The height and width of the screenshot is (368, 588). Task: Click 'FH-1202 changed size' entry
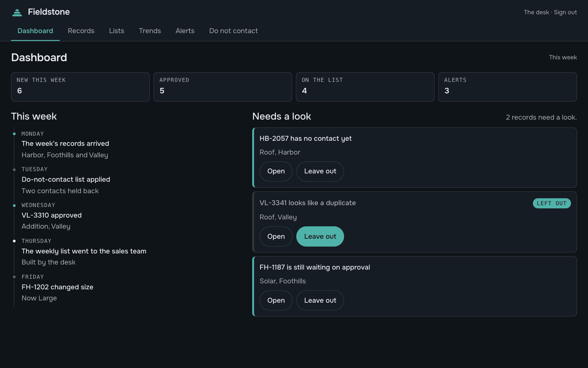tap(57, 287)
